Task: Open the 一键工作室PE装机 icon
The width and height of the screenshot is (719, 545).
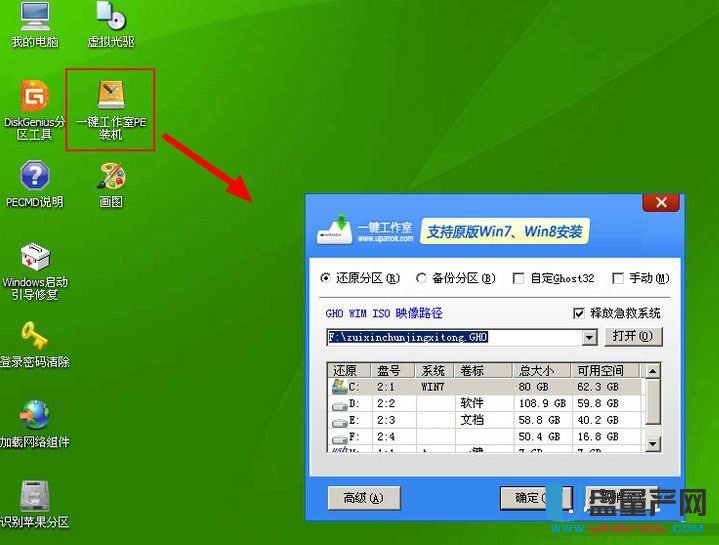Action: (110, 96)
